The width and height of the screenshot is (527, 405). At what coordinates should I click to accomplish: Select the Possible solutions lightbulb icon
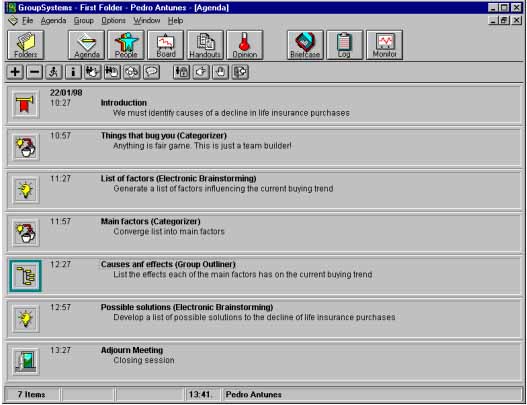click(x=26, y=319)
